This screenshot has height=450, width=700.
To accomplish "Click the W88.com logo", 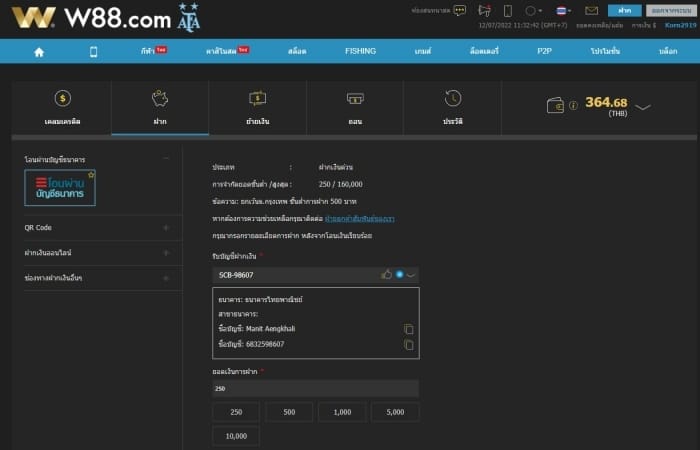I will tap(106, 18).
